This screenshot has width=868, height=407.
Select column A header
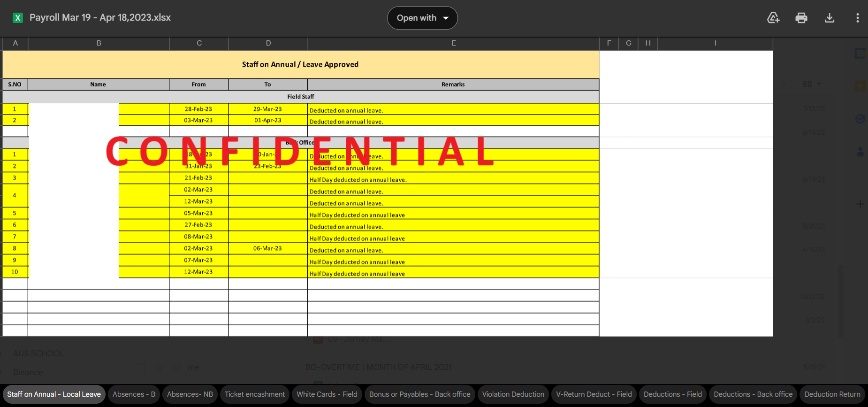(x=15, y=43)
